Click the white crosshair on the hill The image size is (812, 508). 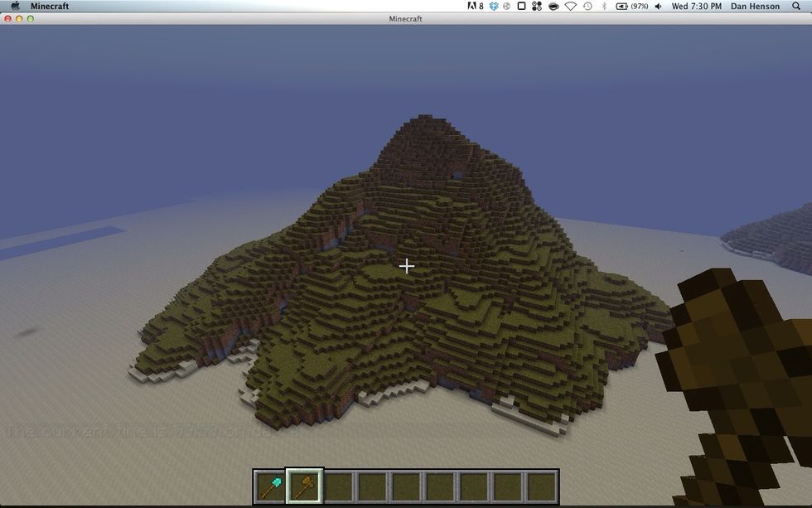[x=406, y=265]
